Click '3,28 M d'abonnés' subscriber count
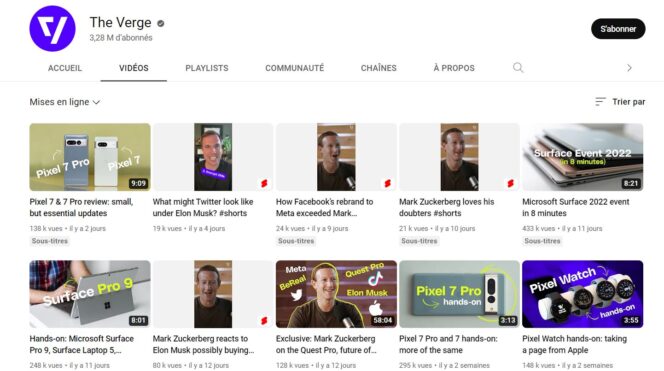 [x=121, y=38]
